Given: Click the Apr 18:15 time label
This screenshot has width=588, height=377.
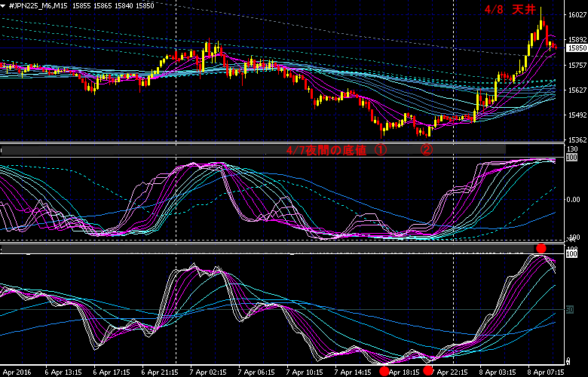Looking at the screenshot, I should (404, 372).
